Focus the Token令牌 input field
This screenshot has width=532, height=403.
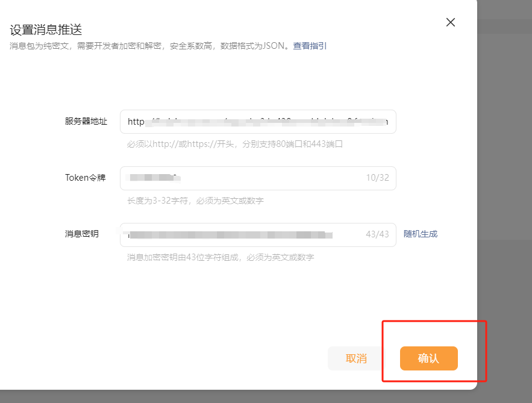point(258,178)
